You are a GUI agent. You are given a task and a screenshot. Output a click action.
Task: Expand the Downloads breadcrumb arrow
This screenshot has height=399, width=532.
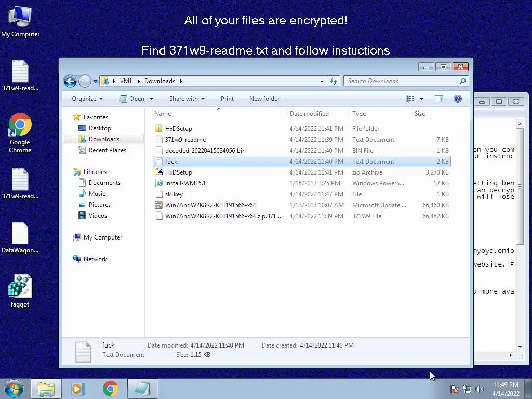[x=181, y=81]
